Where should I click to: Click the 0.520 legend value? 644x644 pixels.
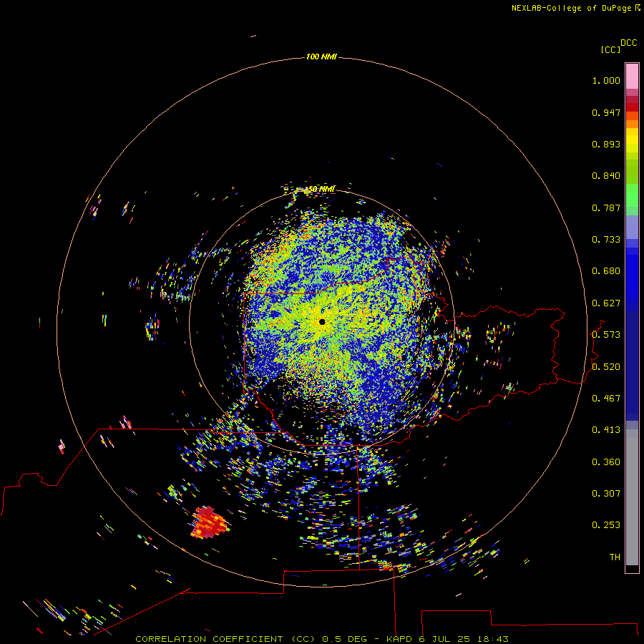pyautogui.click(x=606, y=367)
